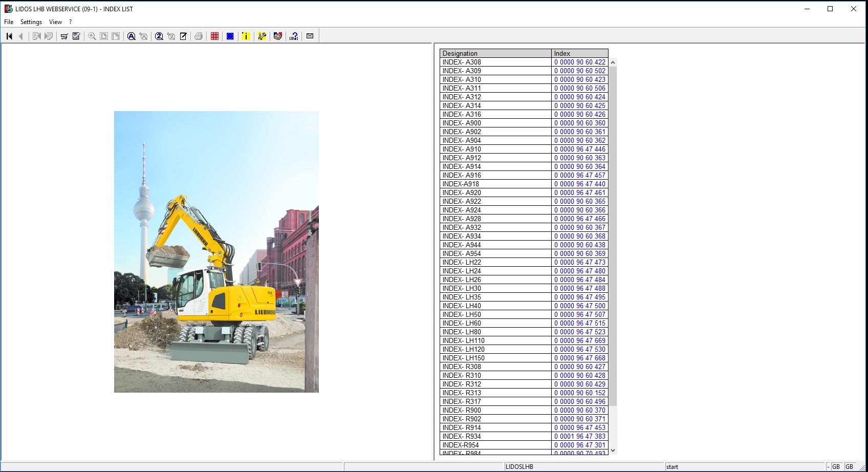Select the zoom magnifier tool
This screenshot has height=472, width=868.
[x=91, y=36]
